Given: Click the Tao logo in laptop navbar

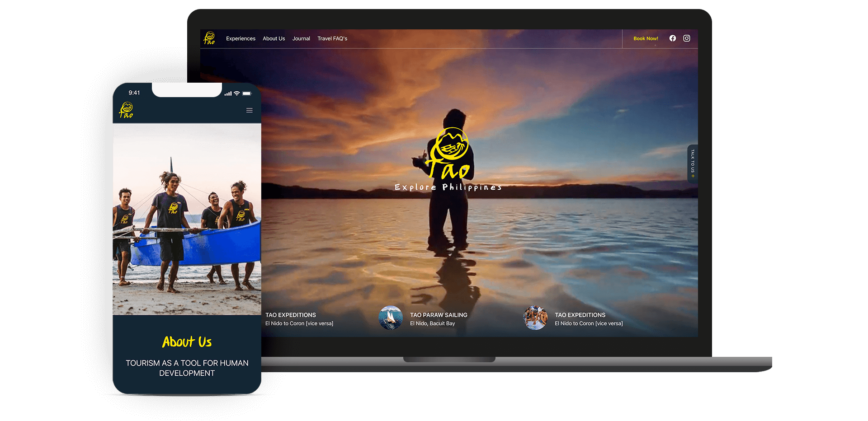Looking at the screenshot, I should point(209,38).
